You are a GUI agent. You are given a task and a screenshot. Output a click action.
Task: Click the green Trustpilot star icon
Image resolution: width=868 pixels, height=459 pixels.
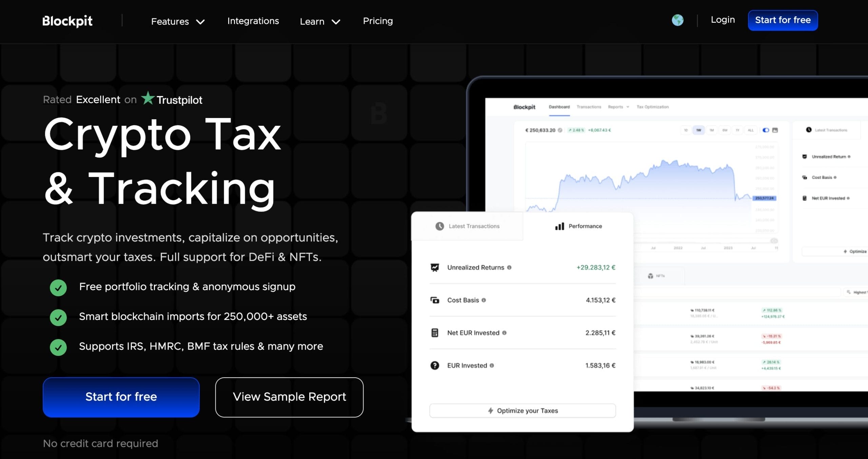(x=148, y=98)
